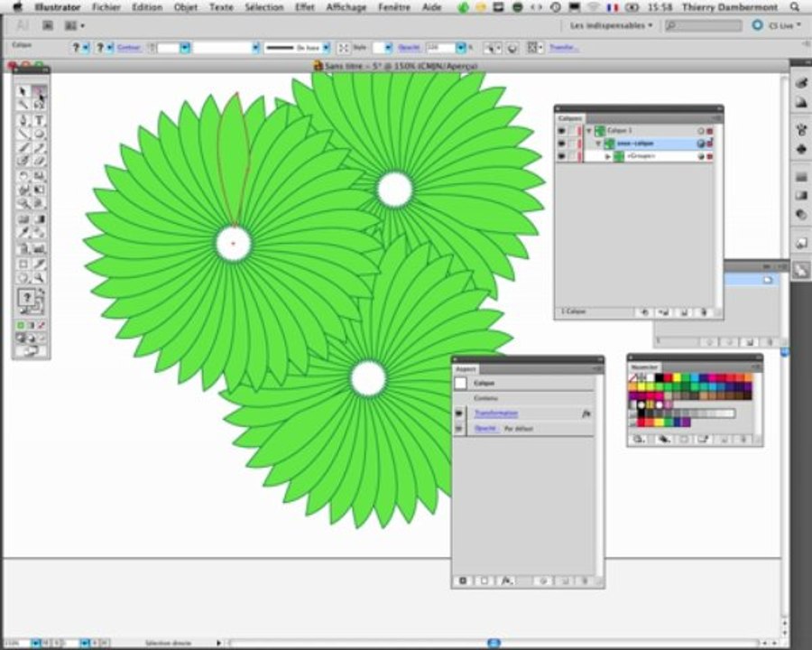The height and width of the screenshot is (650, 812).
Task: Select the Pen tool
Action: (23, 120)
